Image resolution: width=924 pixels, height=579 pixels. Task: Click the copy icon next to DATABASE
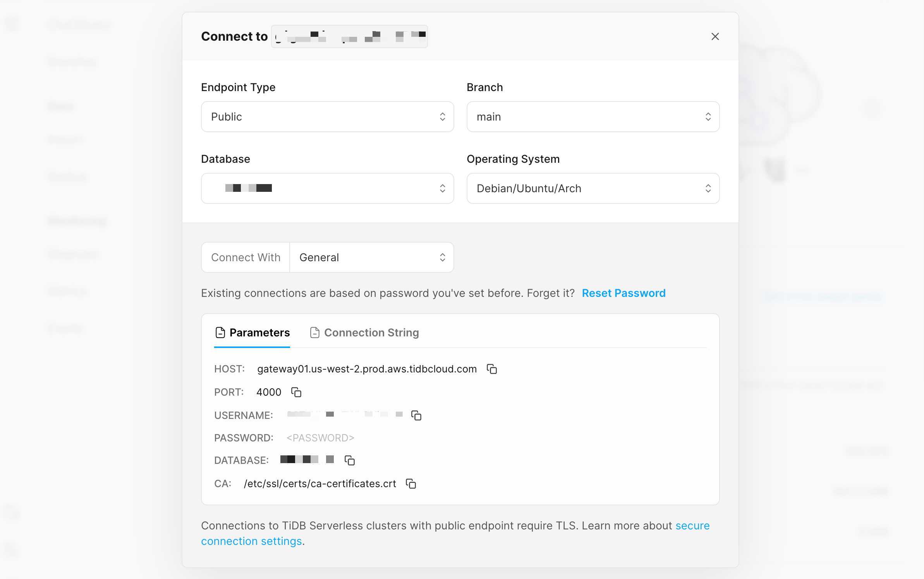(350, 460)
